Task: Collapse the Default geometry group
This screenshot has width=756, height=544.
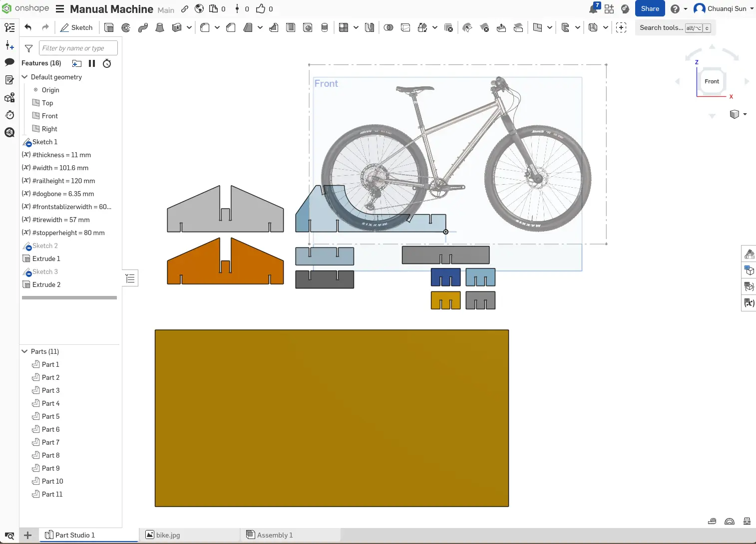Action: (24, 77)
